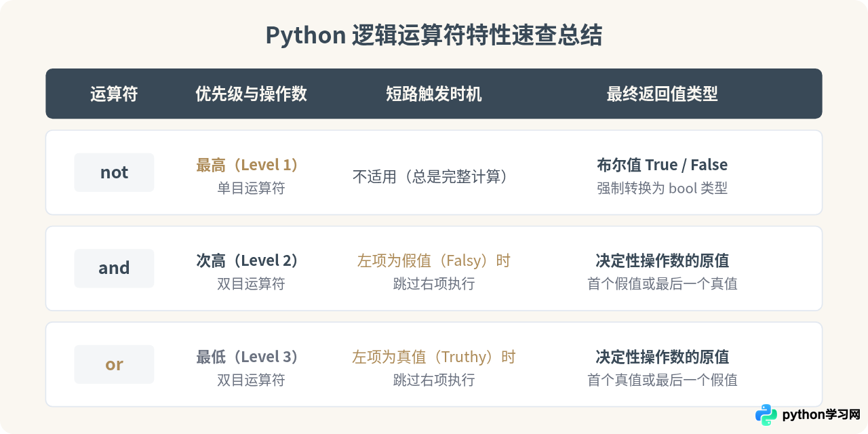Image resolution: width=868 pixels, height=434 pixels.
Task: Click '布尔值 True / False' cell
Action: click(662, 165)
